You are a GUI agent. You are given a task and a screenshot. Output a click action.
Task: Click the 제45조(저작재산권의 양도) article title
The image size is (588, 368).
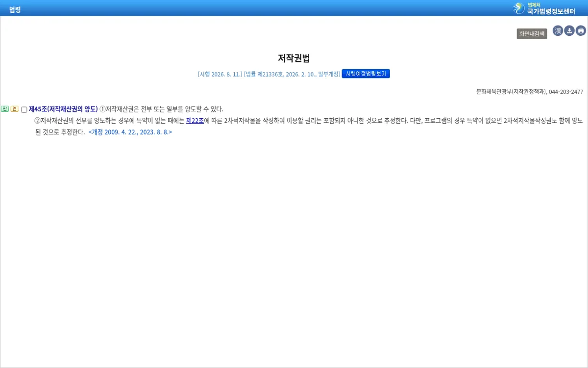coord(63,109)
